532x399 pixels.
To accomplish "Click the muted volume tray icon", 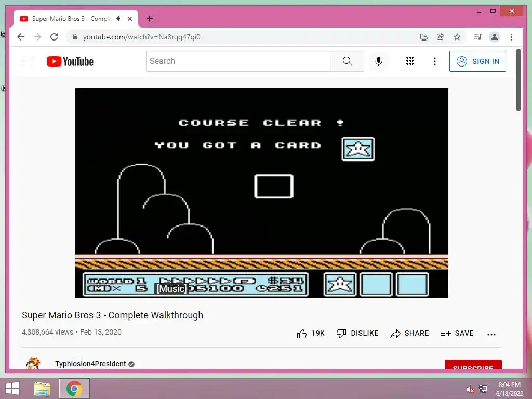I will pos(470,389).
